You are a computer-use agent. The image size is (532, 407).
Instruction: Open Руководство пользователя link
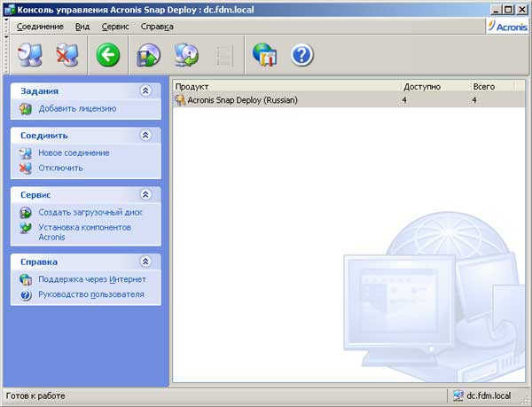pos(91,294)
